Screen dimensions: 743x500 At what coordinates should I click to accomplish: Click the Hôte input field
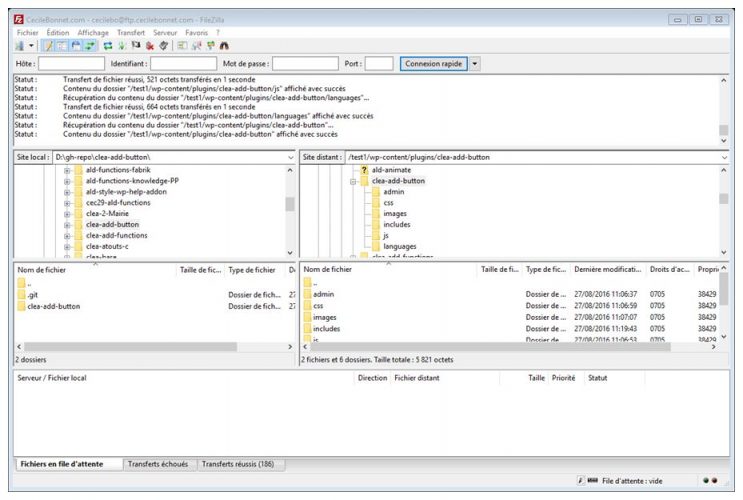(x=71, y=64)
